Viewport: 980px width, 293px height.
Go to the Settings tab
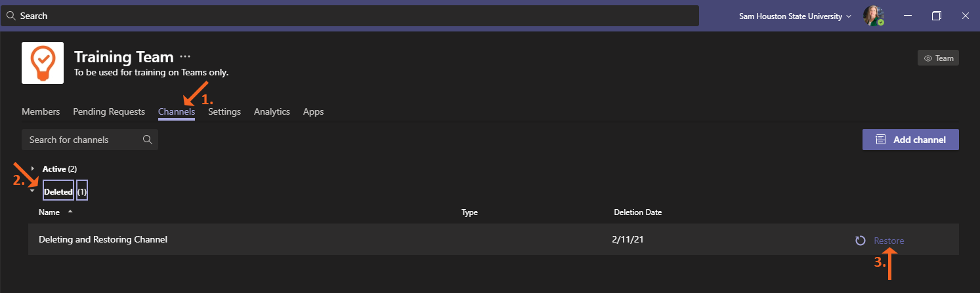pos(224,111)
